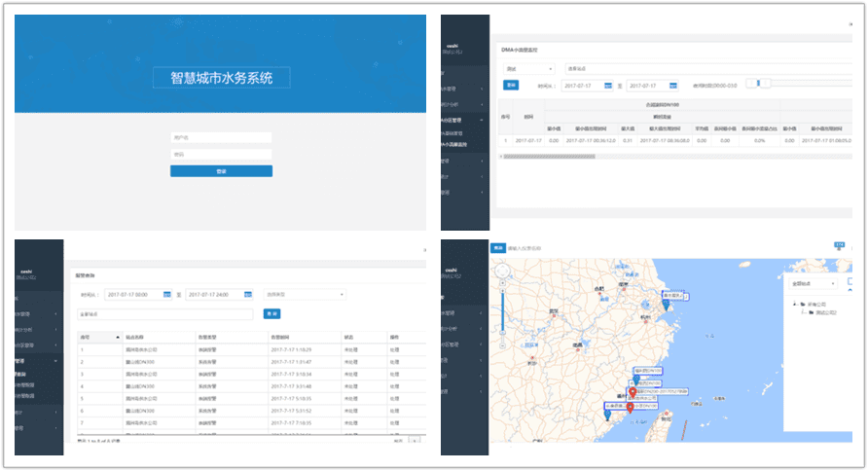Click the password input field
The width and height of the screenshot is (868, 471).
pyautogui.click(x=221, y=154)
